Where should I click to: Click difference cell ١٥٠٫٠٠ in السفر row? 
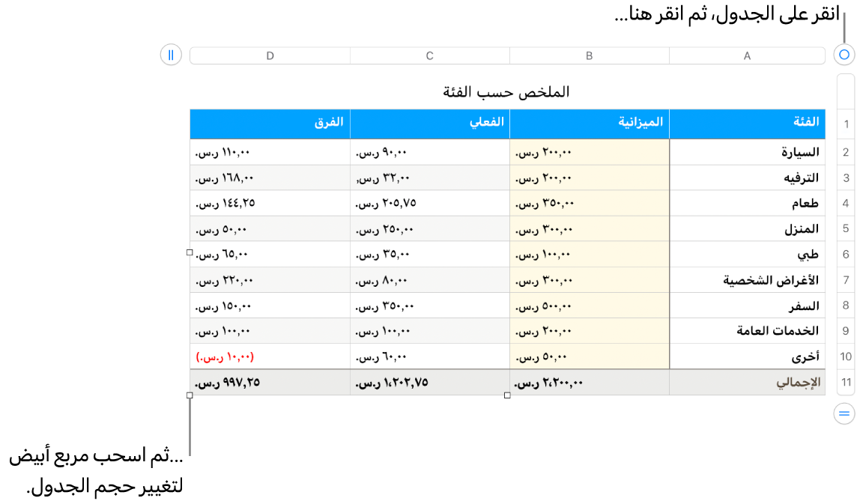[x=270, y=305]
